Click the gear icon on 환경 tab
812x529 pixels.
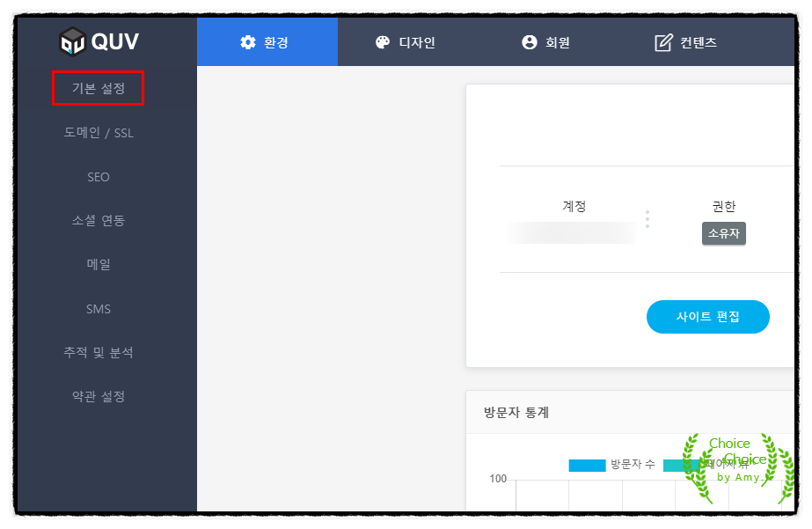point(248,42)
